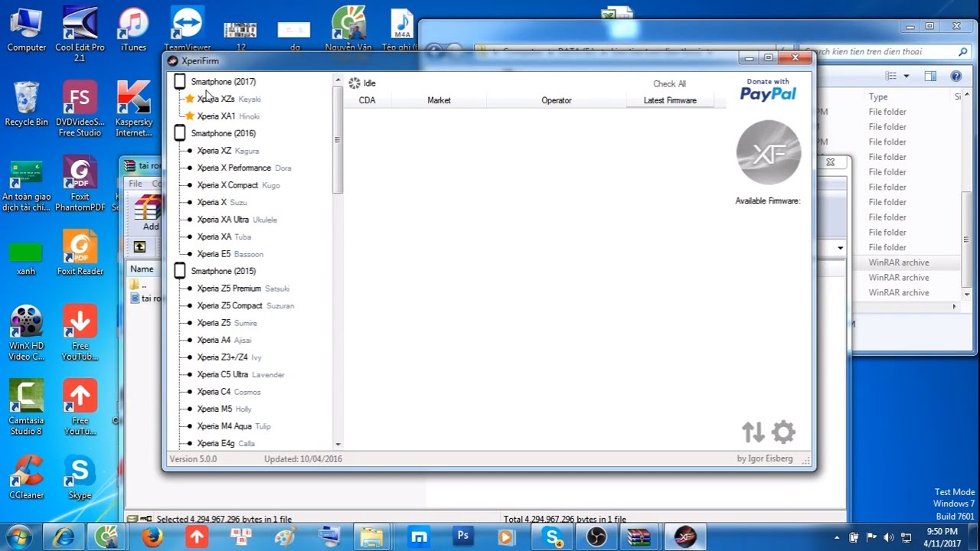980x551 pixels.
Task: Pick Xperia A4 Ajisai
Action: [224, 340]
